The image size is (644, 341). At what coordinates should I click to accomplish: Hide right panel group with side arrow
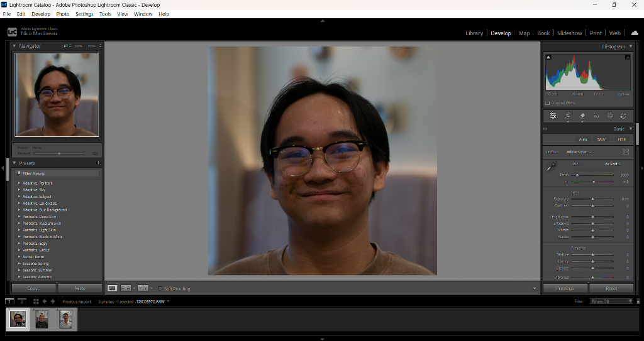(641, 168)
